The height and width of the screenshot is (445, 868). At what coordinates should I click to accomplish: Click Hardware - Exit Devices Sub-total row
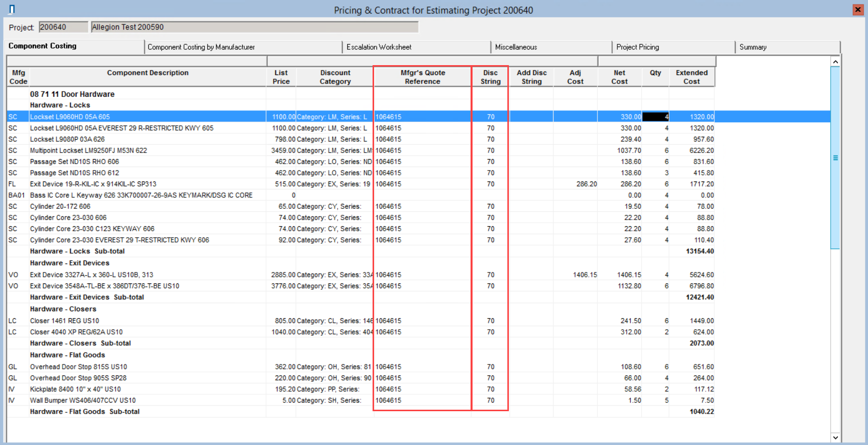click(361, 297)
